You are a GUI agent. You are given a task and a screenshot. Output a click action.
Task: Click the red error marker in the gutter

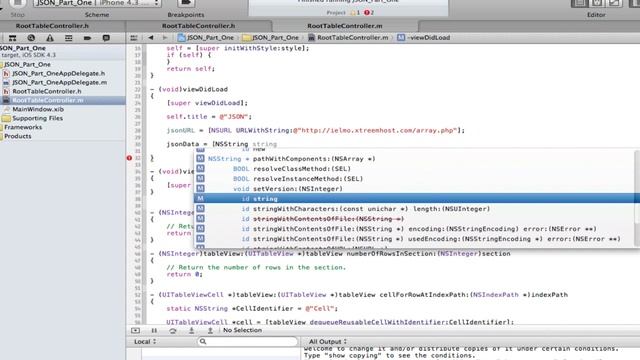pos(129,158)
